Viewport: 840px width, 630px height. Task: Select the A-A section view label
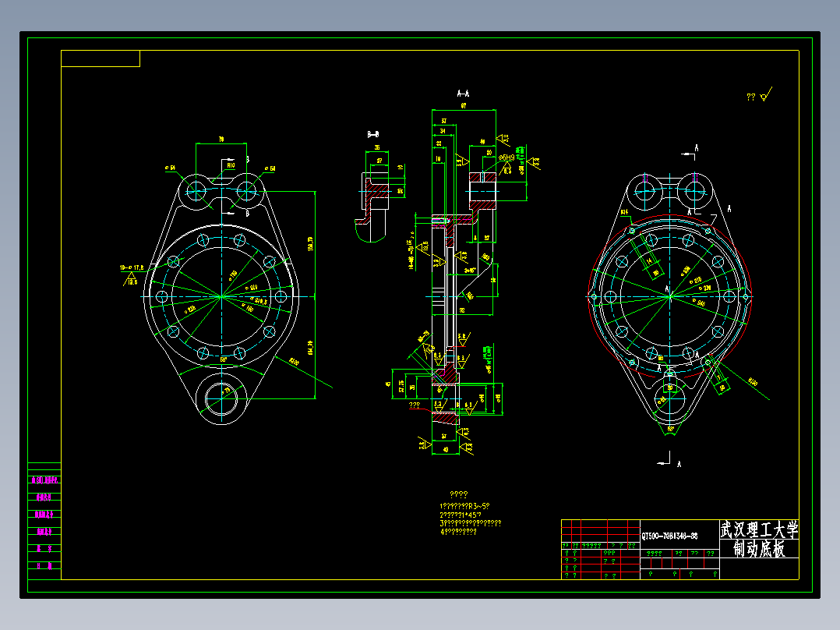463,94
